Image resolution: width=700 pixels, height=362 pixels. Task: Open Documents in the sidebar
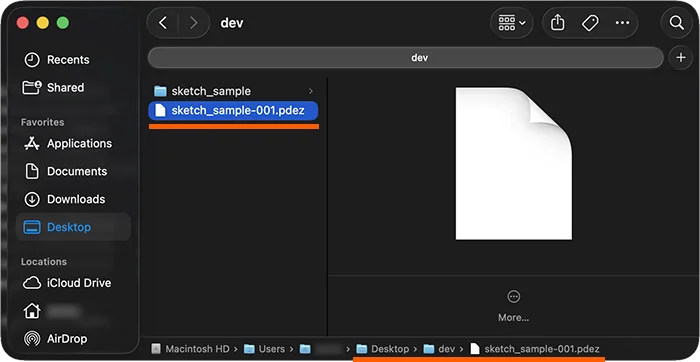[x=74, y=171]
